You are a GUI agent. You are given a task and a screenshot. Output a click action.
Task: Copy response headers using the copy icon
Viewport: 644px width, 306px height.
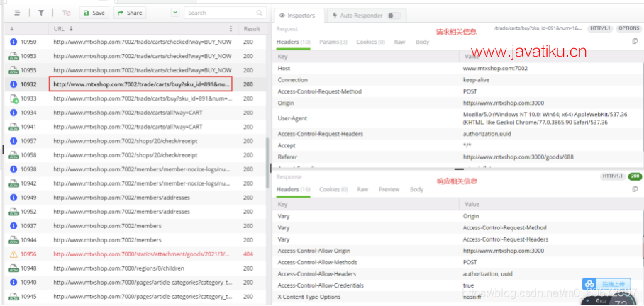point(635,189)
